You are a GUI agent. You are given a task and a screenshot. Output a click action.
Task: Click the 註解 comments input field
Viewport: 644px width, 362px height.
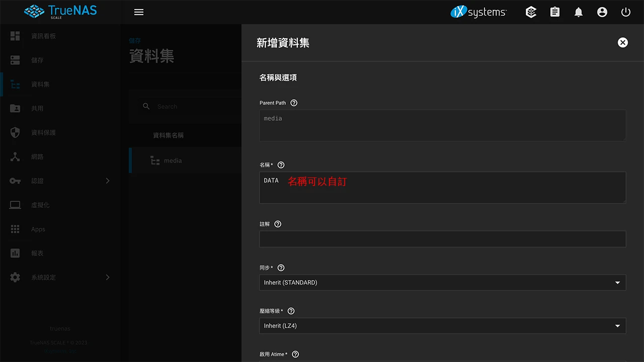pos(442,239)
